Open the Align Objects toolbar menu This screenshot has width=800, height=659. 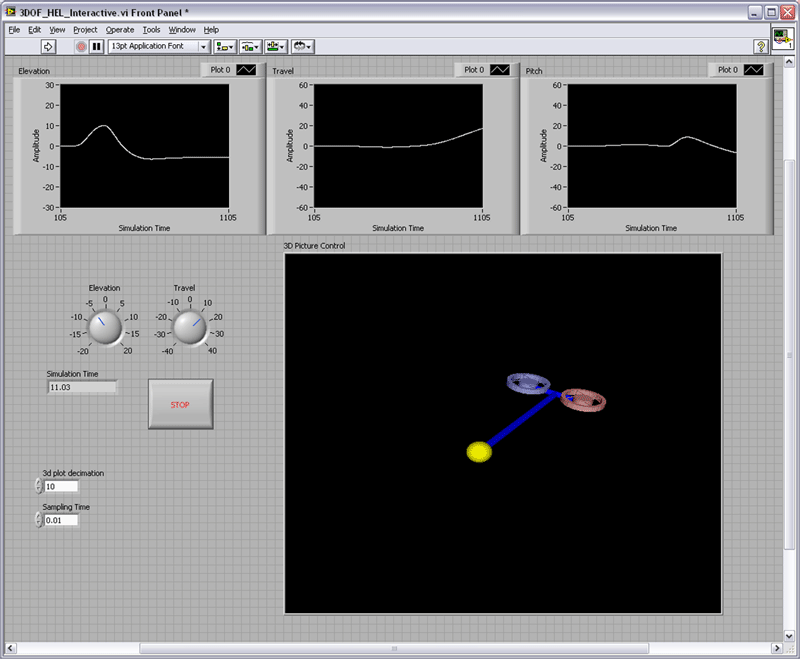point(225,46)
